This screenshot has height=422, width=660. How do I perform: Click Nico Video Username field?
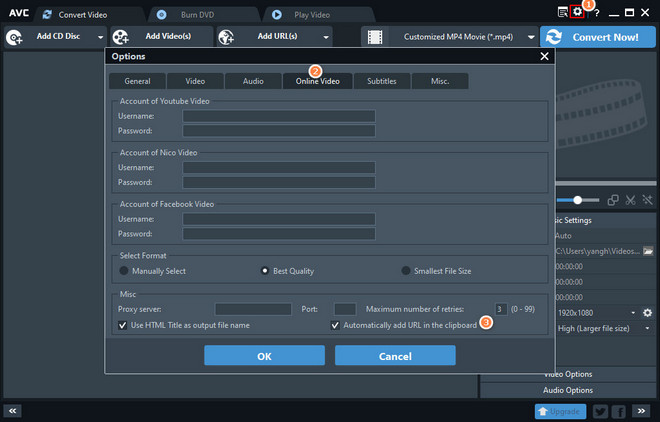[x=279, y=167]
